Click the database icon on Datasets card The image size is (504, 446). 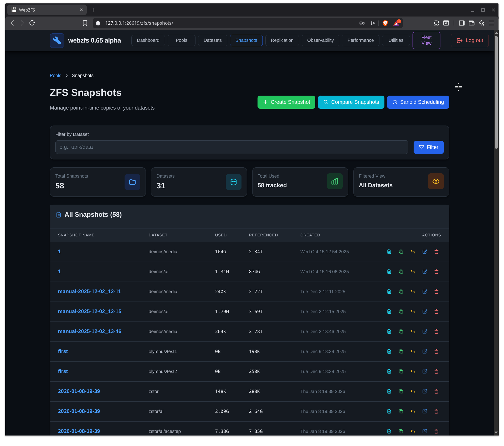[x=233, y=182]
